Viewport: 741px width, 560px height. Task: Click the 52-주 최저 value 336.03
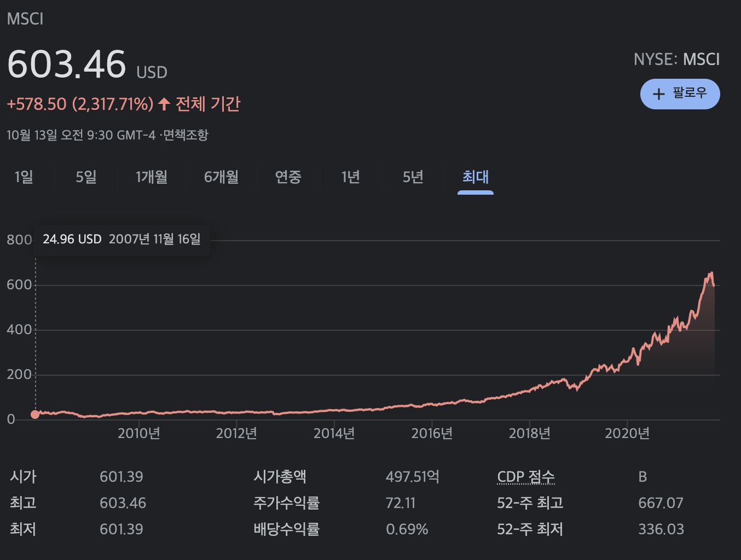click(661, 529)
